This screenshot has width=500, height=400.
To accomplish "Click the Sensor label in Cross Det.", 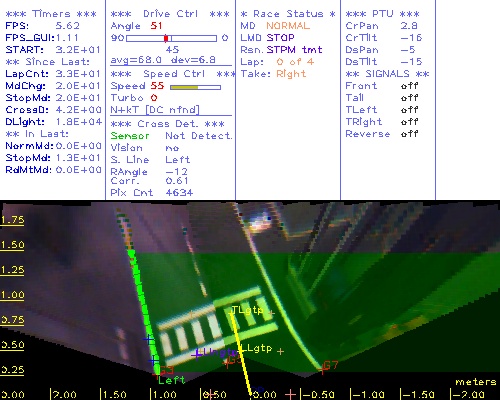I will pos(130,136).
